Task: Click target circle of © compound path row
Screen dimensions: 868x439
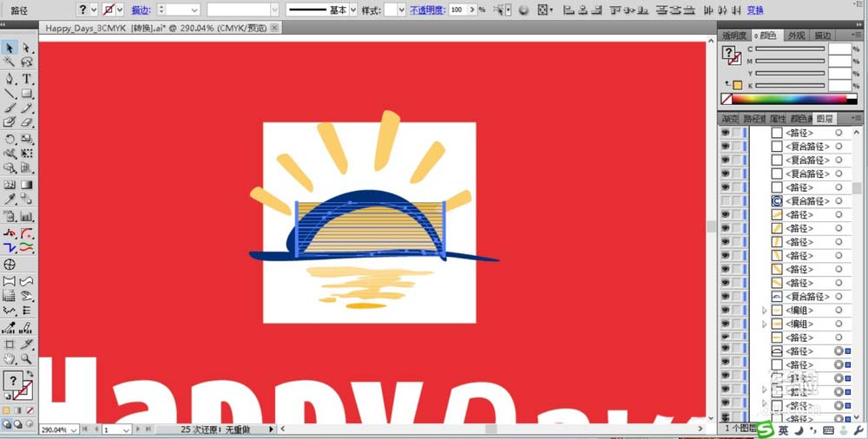Action: click(838, 201)
